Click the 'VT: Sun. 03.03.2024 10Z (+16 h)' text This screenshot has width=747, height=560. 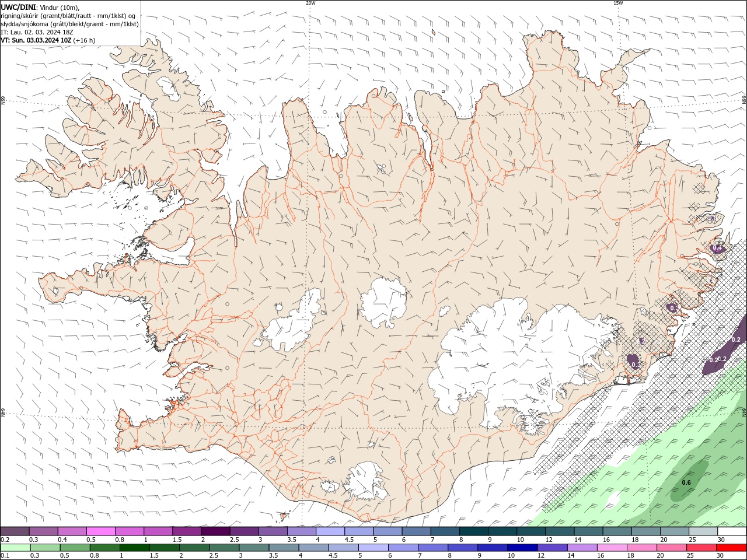(x=48, y=40)
